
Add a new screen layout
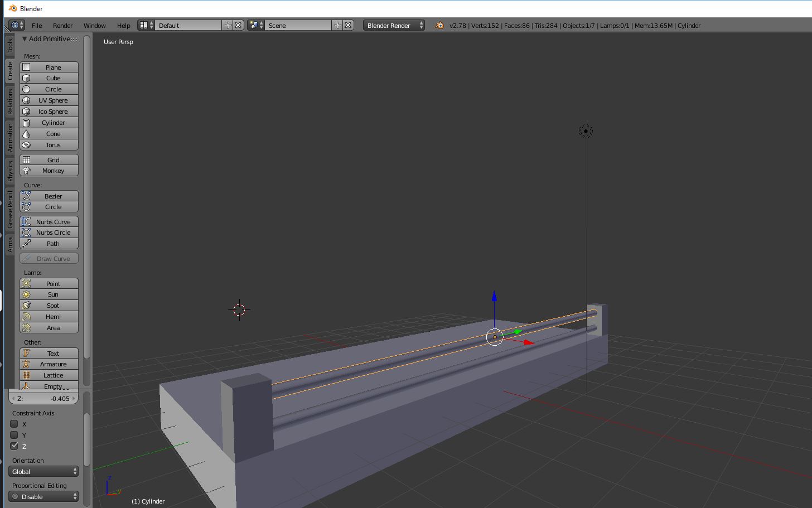point(228,25)
